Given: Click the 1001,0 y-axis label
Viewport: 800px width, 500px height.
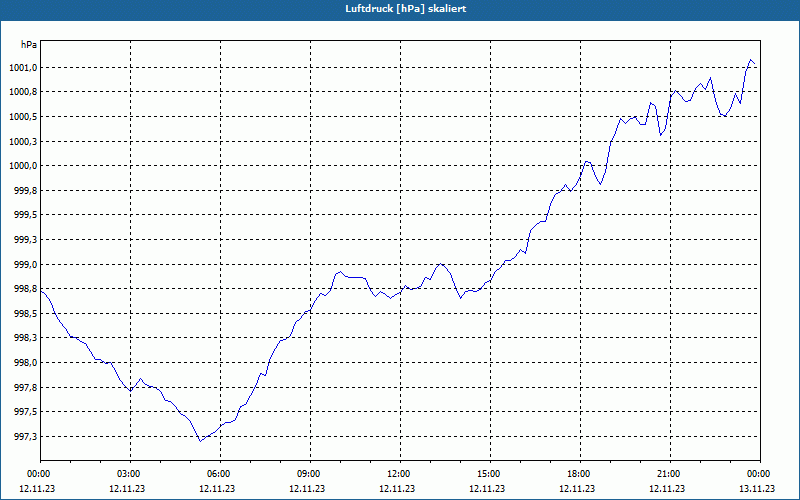Looking at the screenshot, I should point(23,68).
